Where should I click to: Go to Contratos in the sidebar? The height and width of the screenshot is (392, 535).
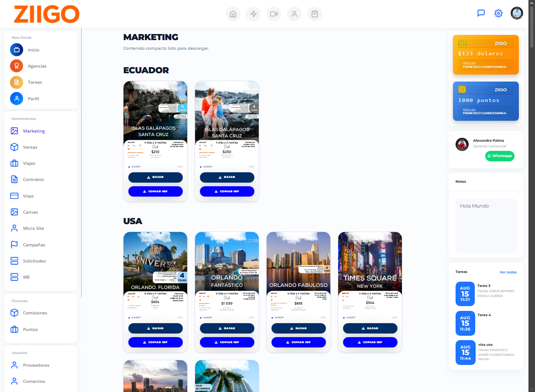[33, 180]
